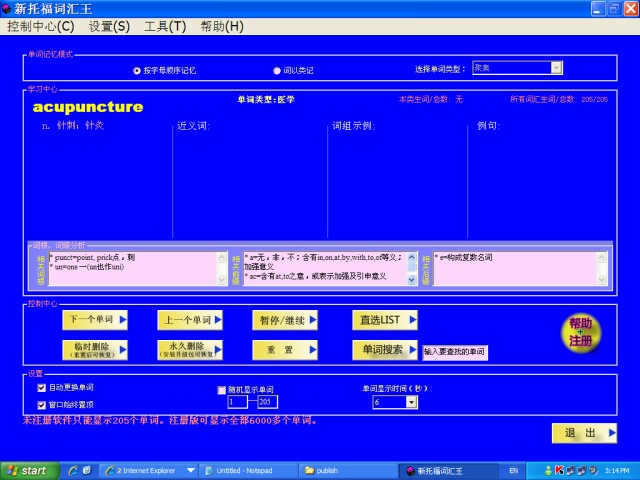Click 新托福词汇王 taskbar button
Image resolution: width=640 pixels, height=480 pixels.
pyautogui.click(x=448, y=471)
